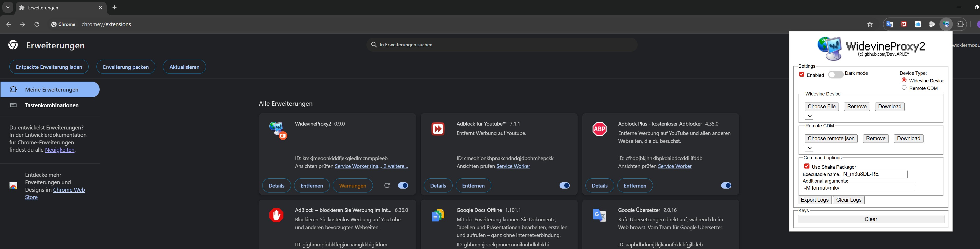Reload the page using the refresh icon
This screenshot has width=980, height=249.
tap(37, 24)
